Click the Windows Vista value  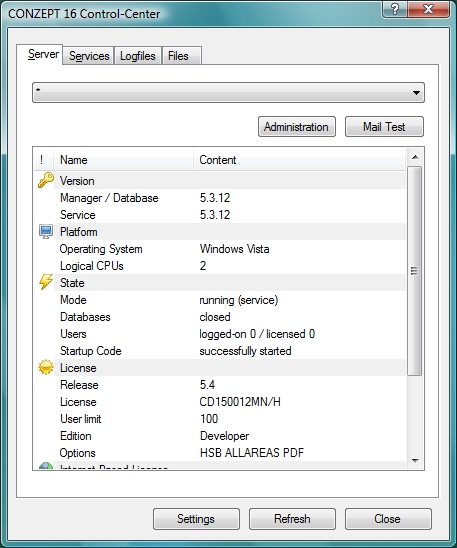pos(234,249)
